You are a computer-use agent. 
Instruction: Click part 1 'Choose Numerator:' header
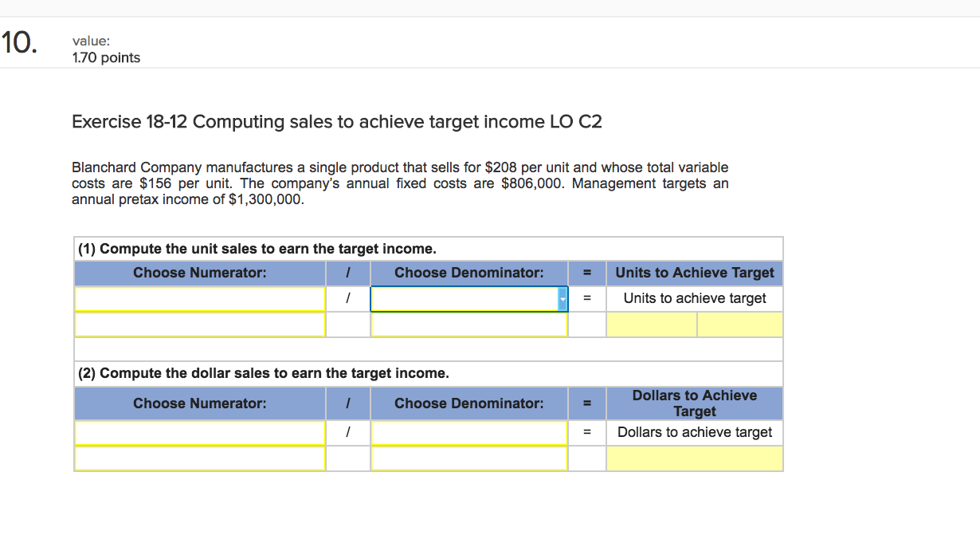click(200, 273)
